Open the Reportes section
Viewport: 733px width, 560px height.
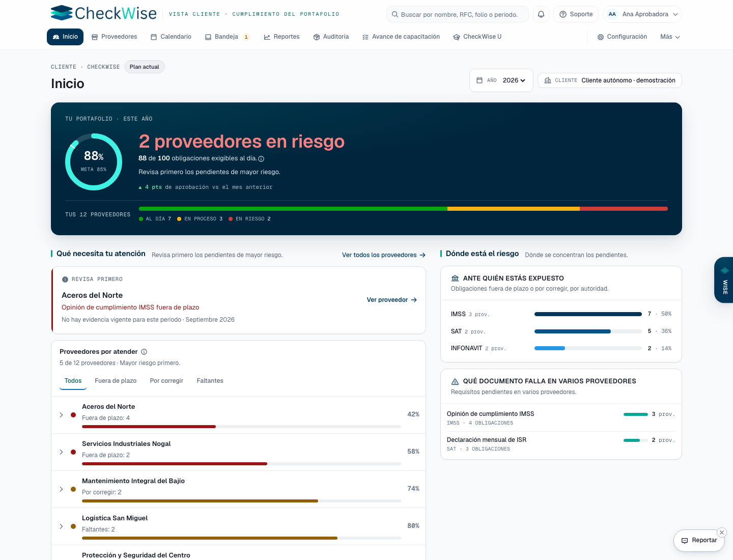281,37
